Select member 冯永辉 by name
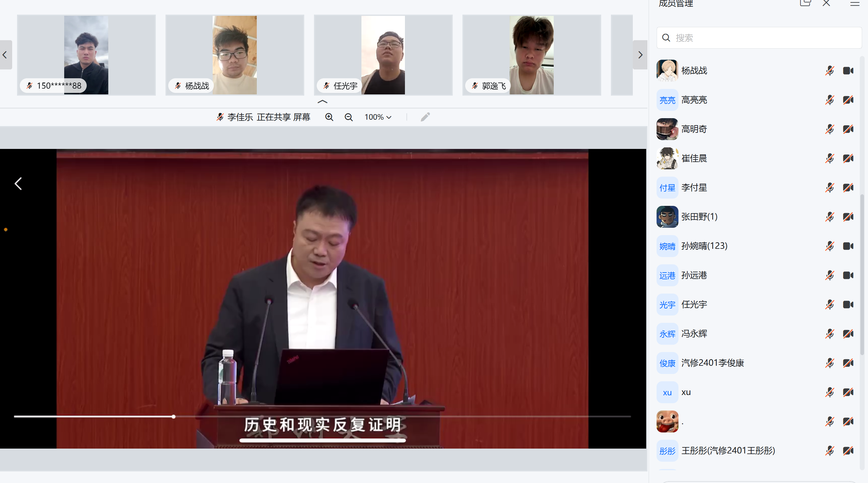The height and width of the screenshot is (483, 868). (694, 333)
